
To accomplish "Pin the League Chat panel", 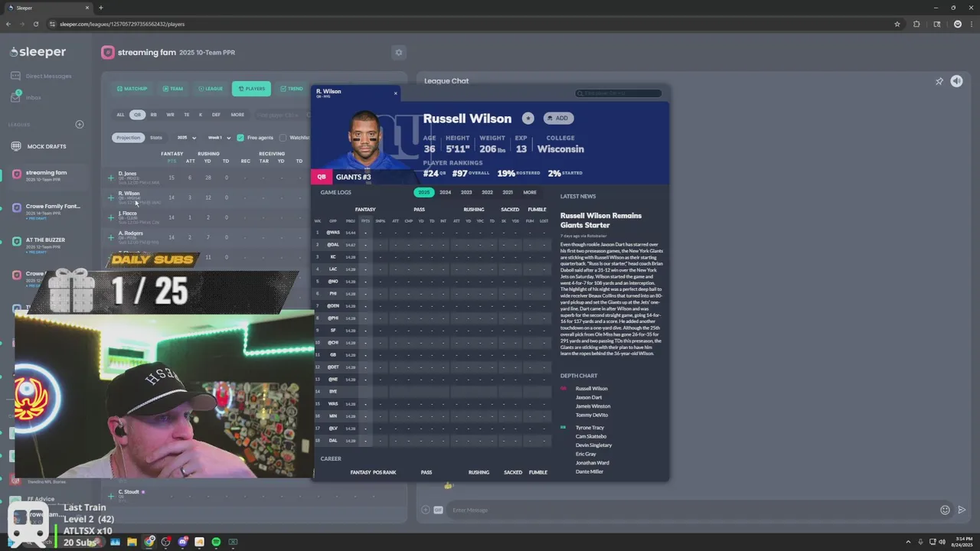I will (939, 81).
